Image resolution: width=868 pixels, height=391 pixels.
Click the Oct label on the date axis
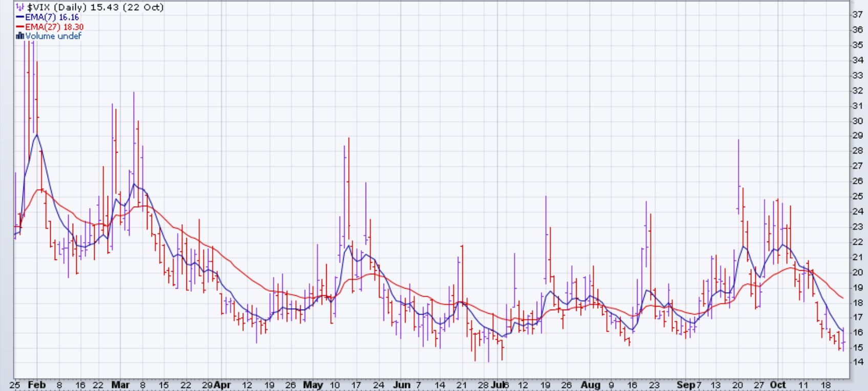[x=778, y=385]
